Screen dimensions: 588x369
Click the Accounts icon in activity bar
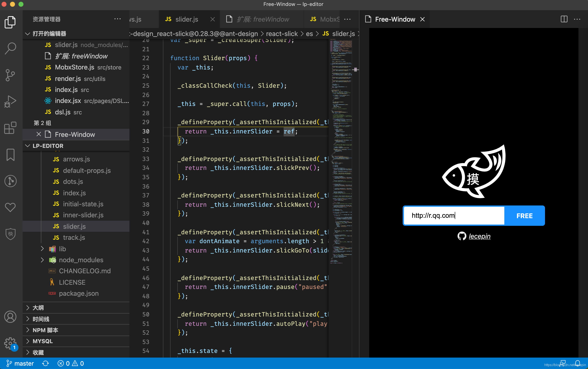pos(10,317)
